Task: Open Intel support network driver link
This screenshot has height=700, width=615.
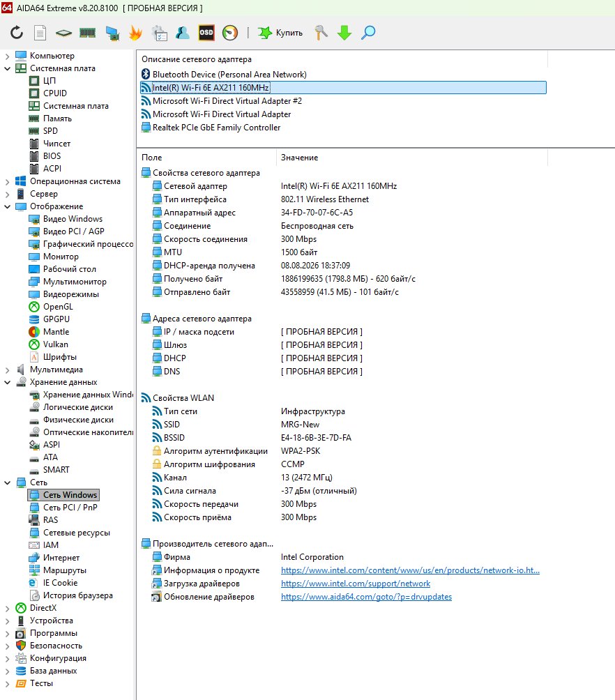Action: [x=356, y=584]
